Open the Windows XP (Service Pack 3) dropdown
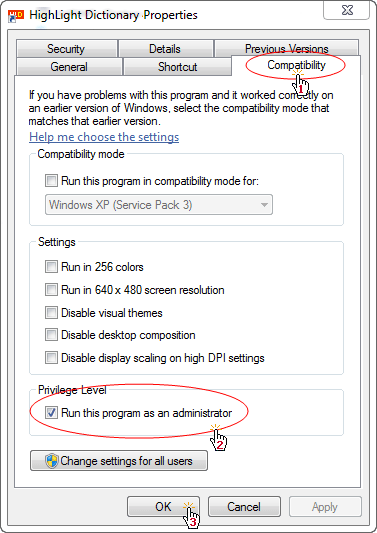This screenshot has height=533, width=377. tap(159, 205)
